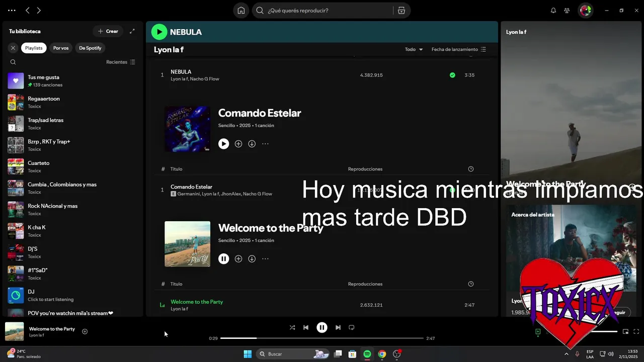
Task: Open #1"SaD" playlist
Action: (x=73, y=274)
